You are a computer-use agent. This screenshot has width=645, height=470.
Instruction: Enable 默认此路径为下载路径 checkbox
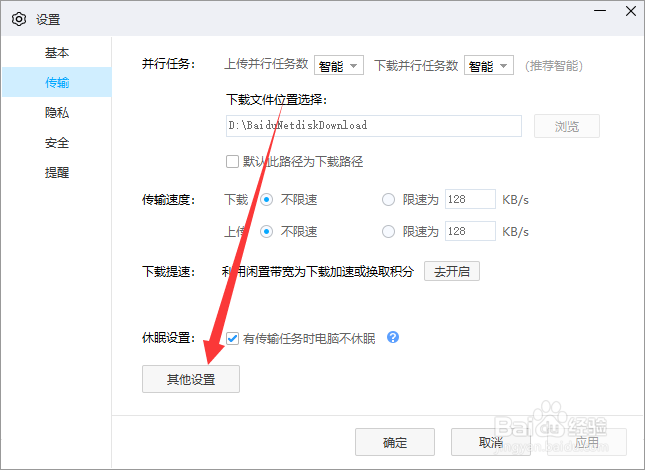(x=232, y=161)
